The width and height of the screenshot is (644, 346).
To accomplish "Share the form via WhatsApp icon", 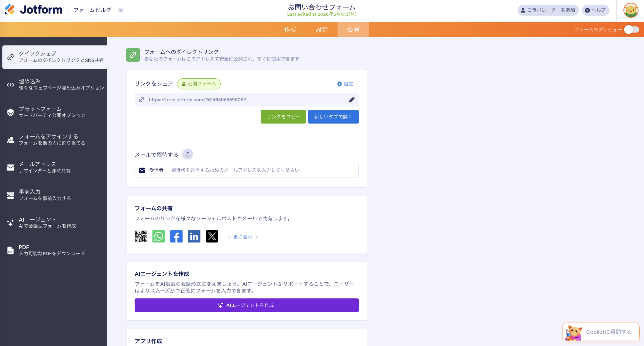I will 158,236.
